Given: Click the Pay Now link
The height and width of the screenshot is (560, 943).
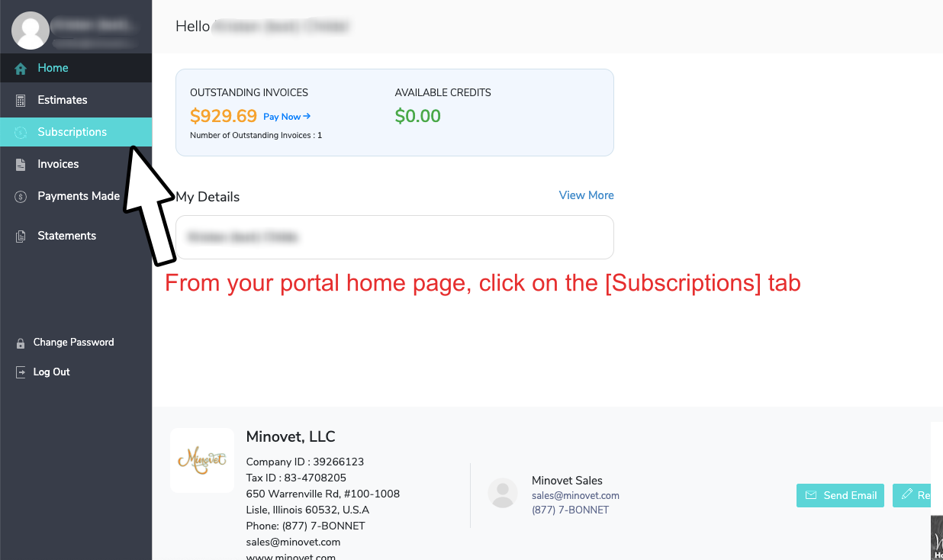Looking at the screenshot, I should click(x=286, y=117).
